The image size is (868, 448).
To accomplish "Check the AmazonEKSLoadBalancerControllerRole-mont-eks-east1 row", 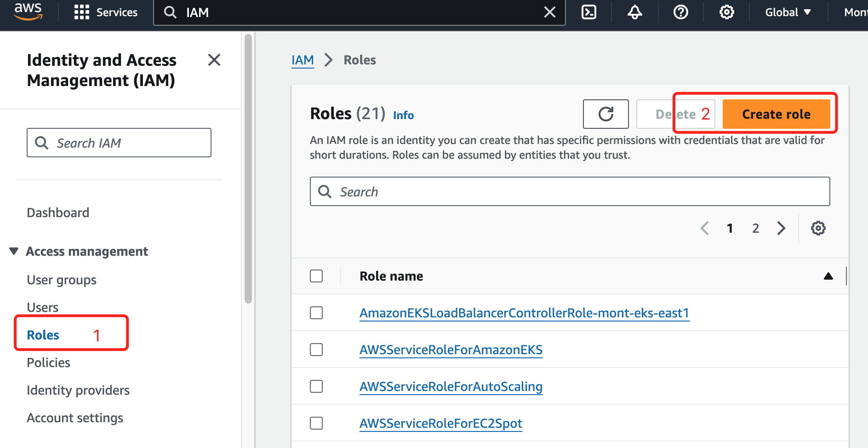I will point(316,313).
